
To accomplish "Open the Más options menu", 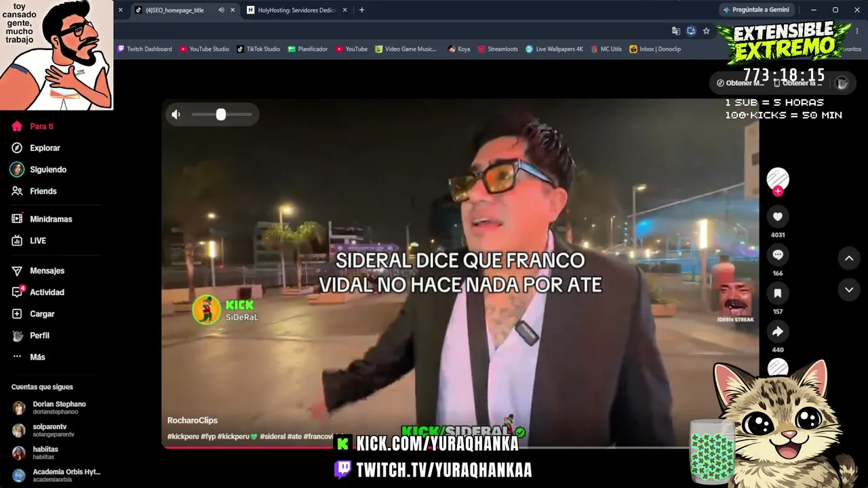I will click(28, 357).
